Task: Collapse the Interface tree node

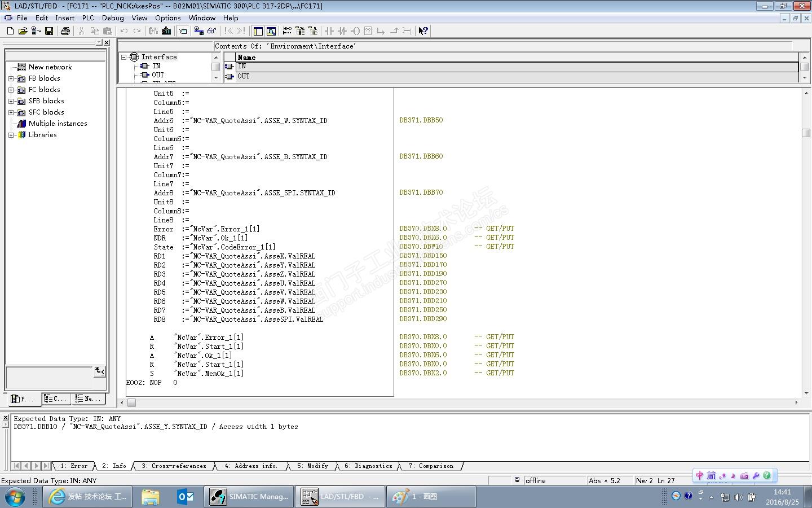Action: (124, 57)
